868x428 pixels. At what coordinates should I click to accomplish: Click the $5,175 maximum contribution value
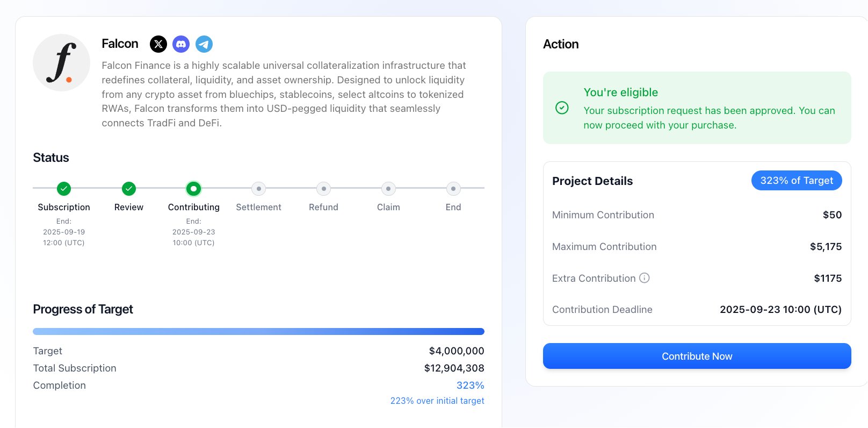pyautogui.click(x=826, y=246)
